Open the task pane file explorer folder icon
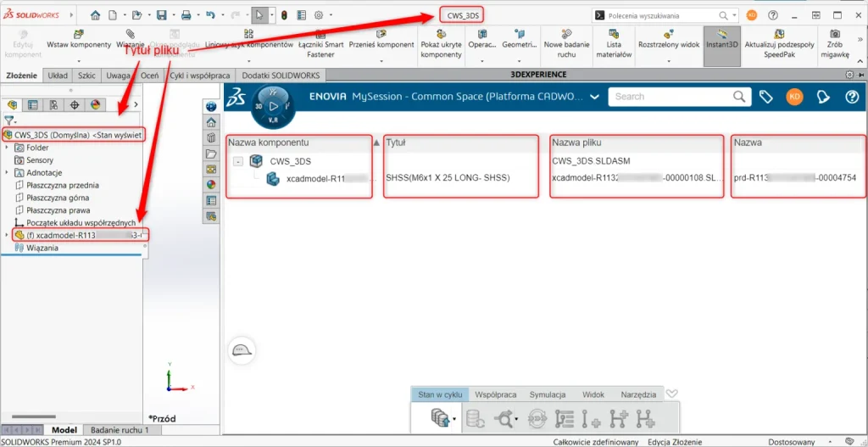This screenshot has height=447, width=868. 211,154
